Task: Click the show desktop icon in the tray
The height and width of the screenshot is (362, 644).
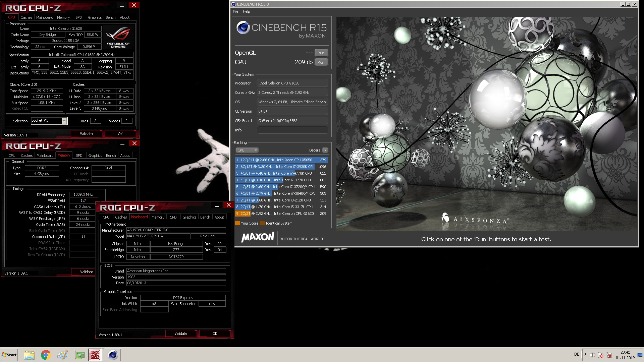Action: pyautogui.click(x=640, y=355)
